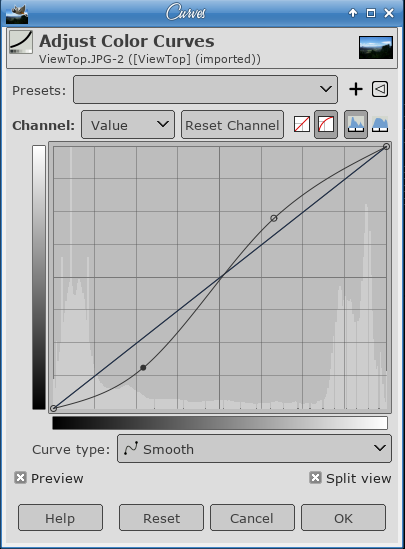This screenshot has width=405, height=549.
Task: Click the Help button
Action: click(60, 518)
